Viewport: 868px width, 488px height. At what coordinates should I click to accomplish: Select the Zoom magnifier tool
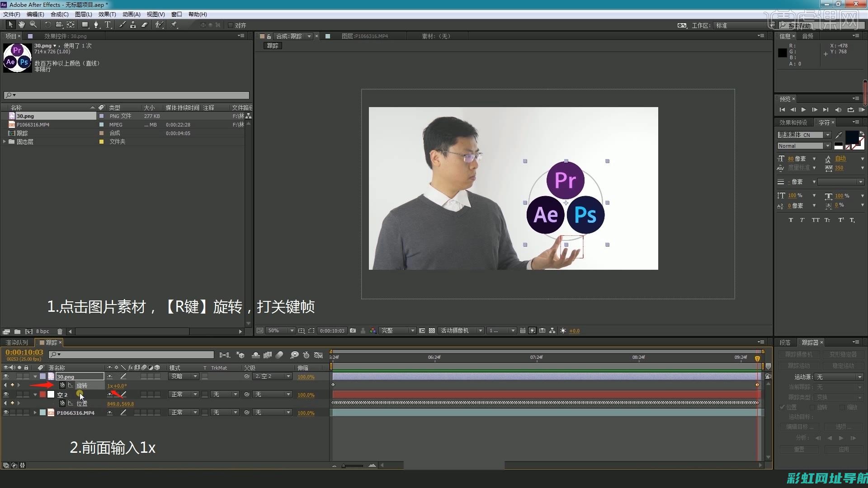[33, 25]
